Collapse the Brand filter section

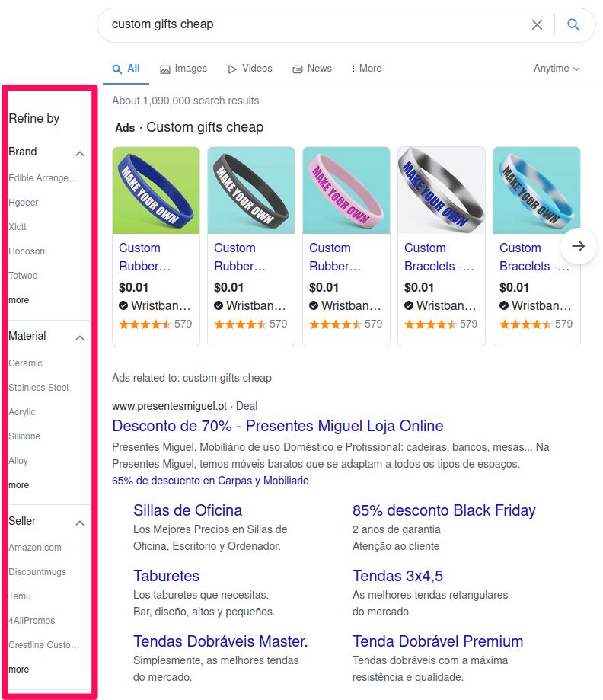(x=80, y=153)
